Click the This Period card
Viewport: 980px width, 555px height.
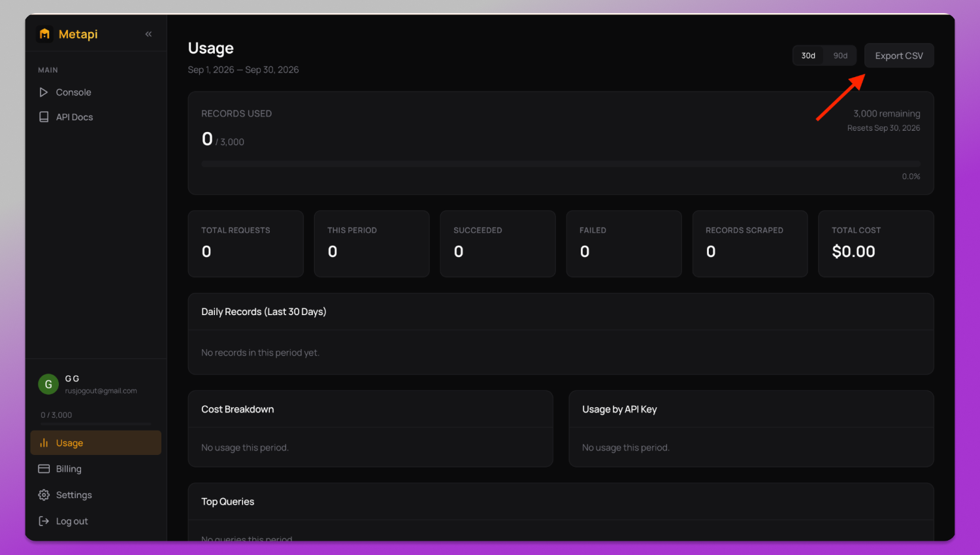point(372,244)
